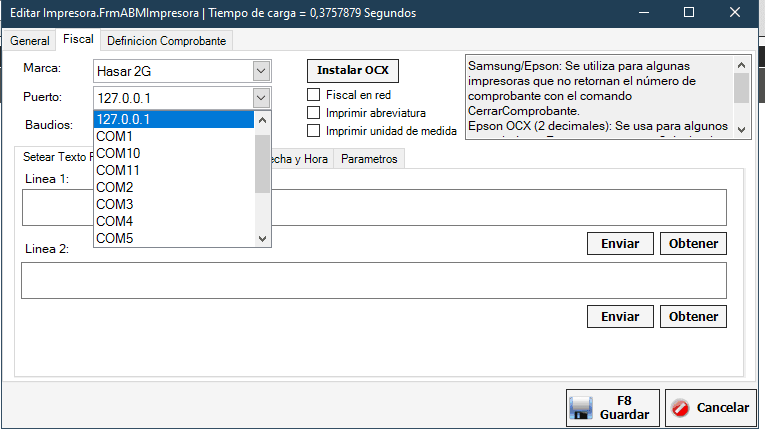Screen dimensions: 765x431
Task: Open the Parametros sub-tab
Action: point(369,159)
